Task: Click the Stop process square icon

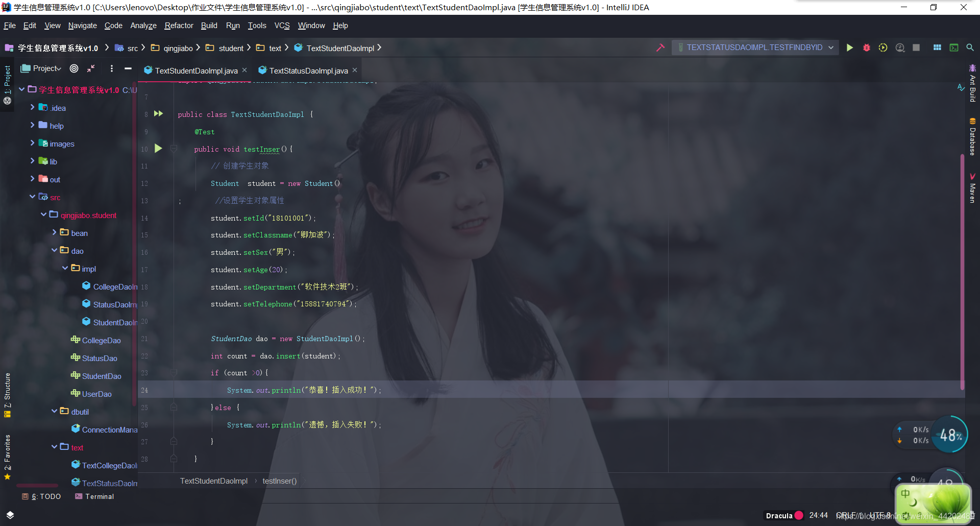Action: (x=916, y=47)
